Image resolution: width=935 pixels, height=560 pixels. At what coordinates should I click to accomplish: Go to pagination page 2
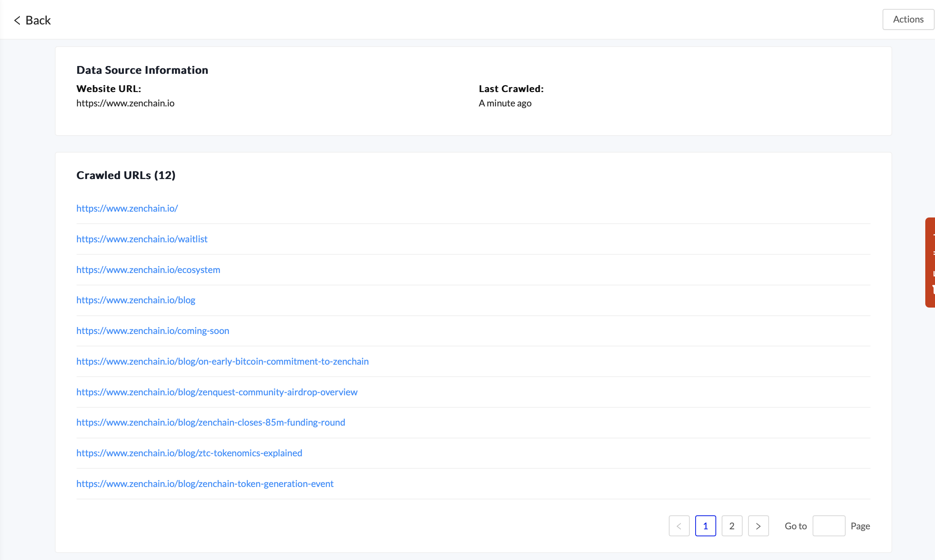click(x=732, y=526)
